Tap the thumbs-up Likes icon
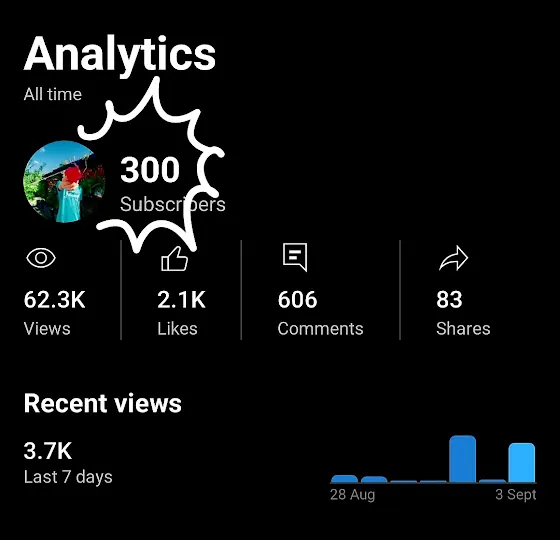Image resolution: width=560 pixels, height=540 pixels. point(174,259)
